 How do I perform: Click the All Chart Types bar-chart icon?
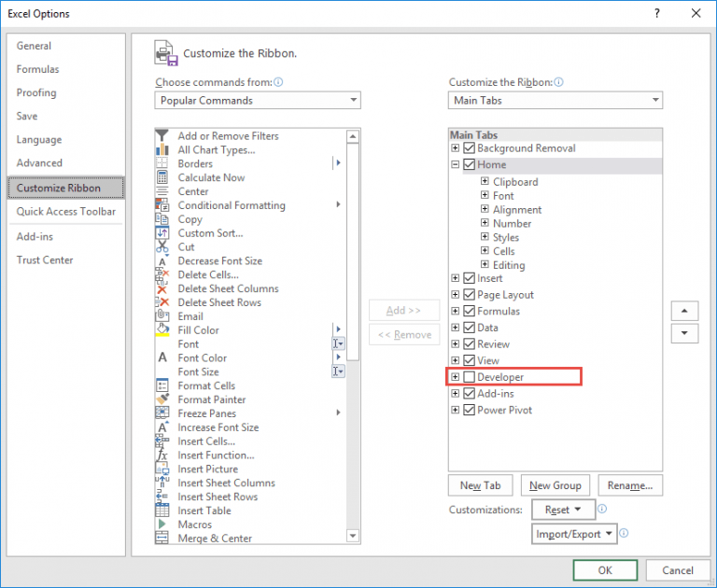coord(162,149)
